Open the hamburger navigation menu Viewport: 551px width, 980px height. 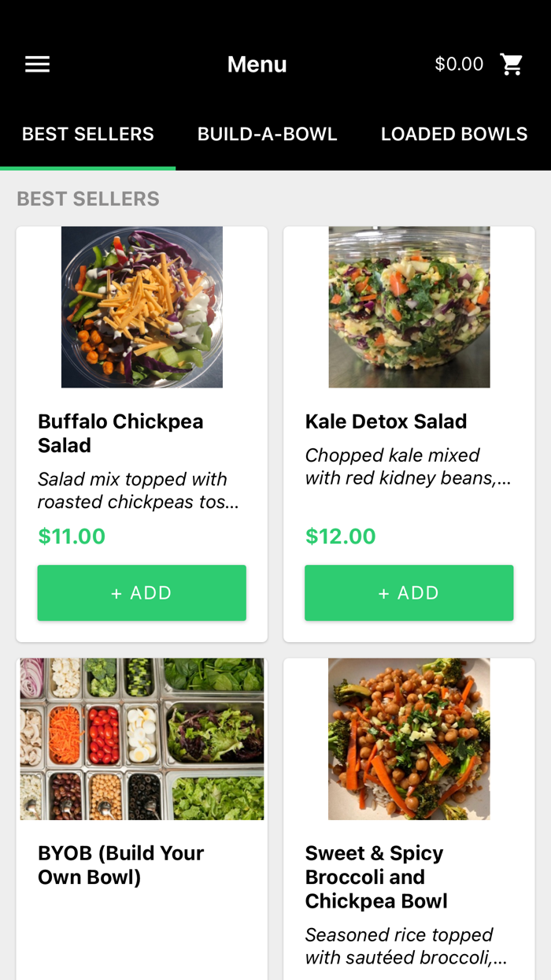coord(37,65)
